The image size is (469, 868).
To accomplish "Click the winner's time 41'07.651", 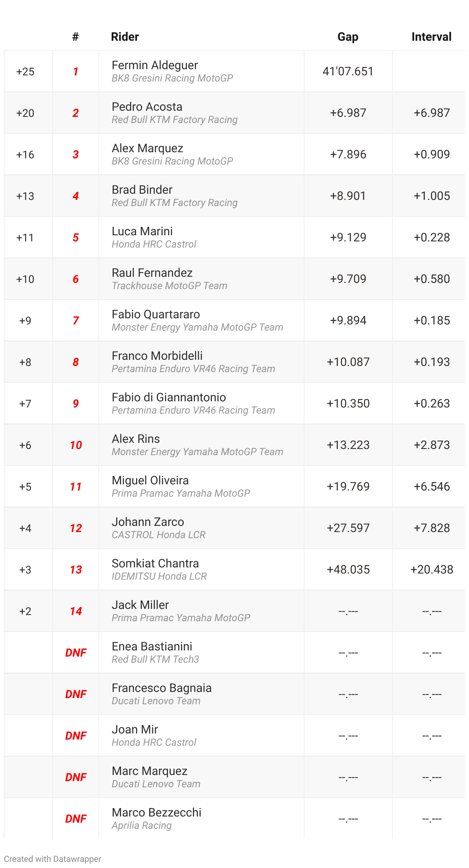I will (348, 72).
